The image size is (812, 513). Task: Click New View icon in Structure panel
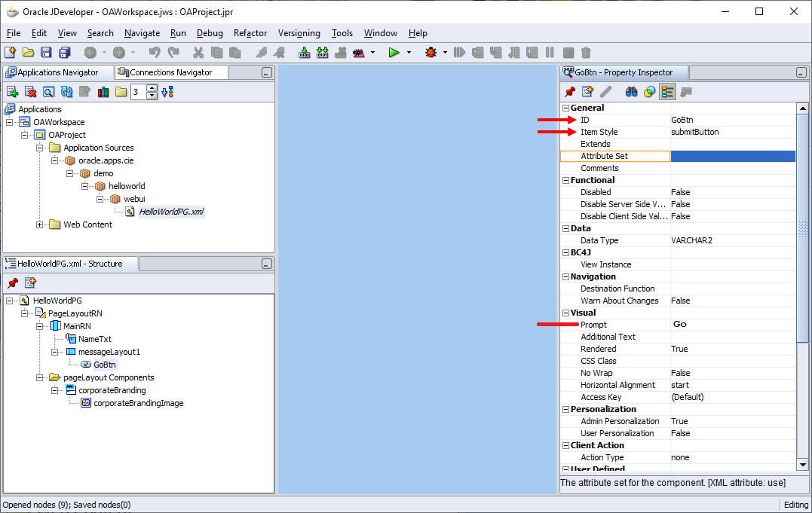pos(31,282)
